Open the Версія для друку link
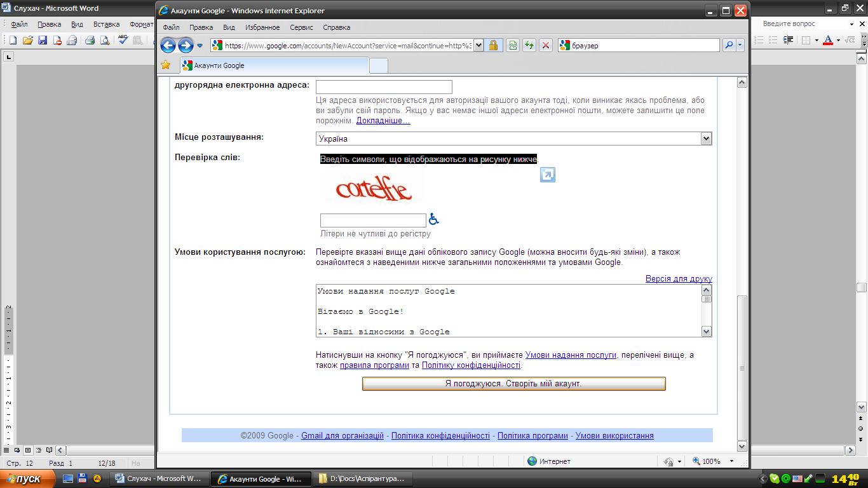This screenshot has height=488, width=868. pyautogui.click(x=679, y=279)
